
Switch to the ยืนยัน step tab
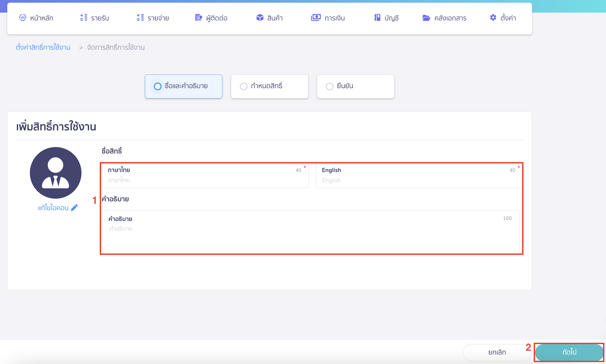tap(355, 86)
